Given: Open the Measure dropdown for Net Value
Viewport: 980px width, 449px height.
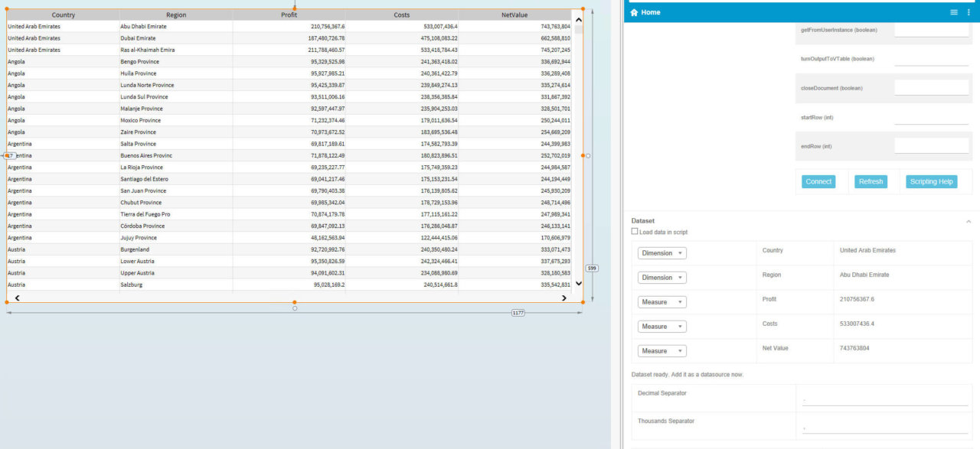Looking at the screenshot, I should pyautogui.click(x=661, y=350).
